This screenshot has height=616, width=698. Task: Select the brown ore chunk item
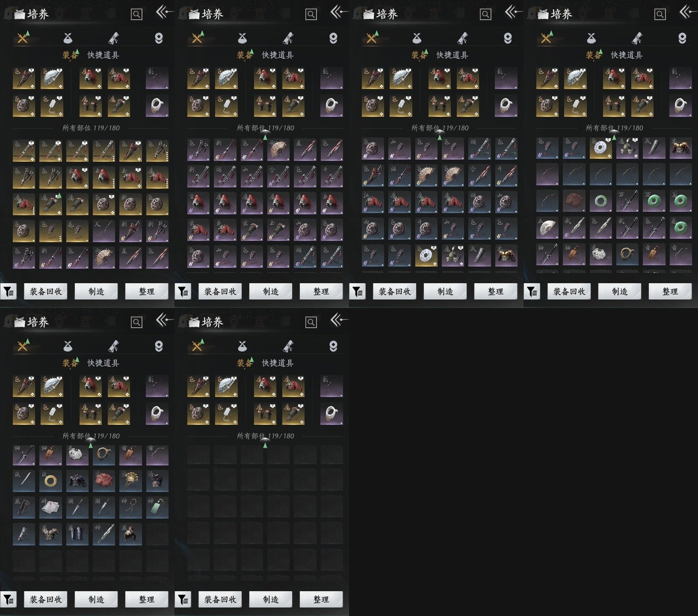click(574, 201)
